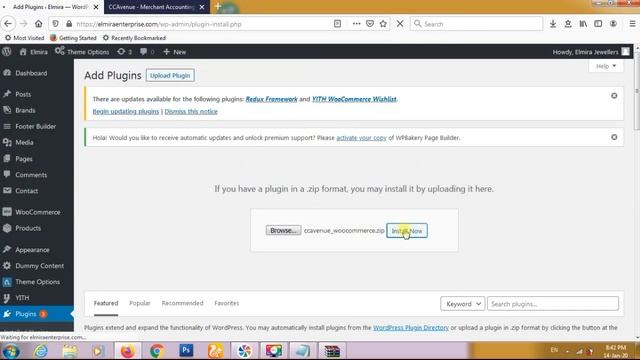Show the Firefox sidebars icon
The image size is (640, 360).
pyautogui.click(x=598, y=24)
